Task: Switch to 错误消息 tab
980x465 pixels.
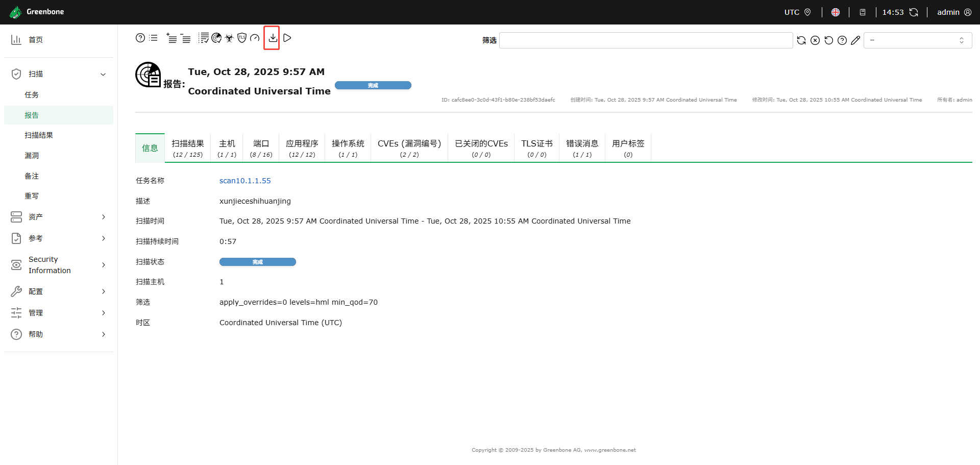Action: coord(582,148)
